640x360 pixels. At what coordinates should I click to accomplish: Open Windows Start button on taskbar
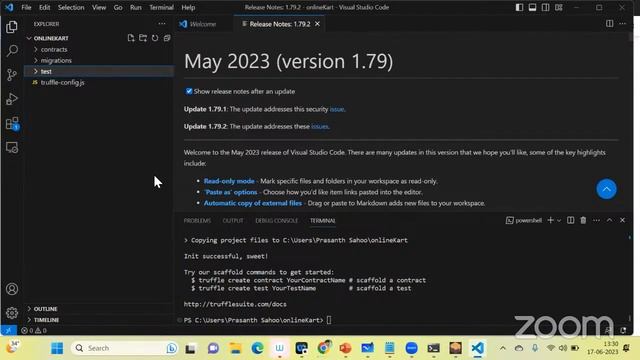click(x=57, y=348)
